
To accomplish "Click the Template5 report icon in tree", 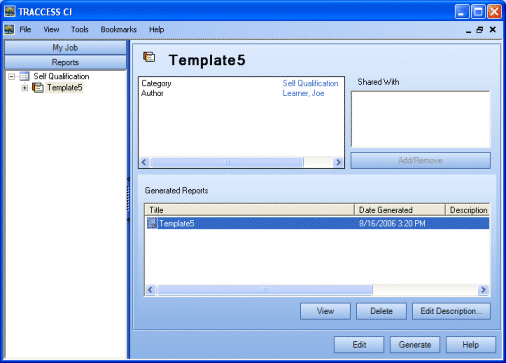I will (38, 88).
